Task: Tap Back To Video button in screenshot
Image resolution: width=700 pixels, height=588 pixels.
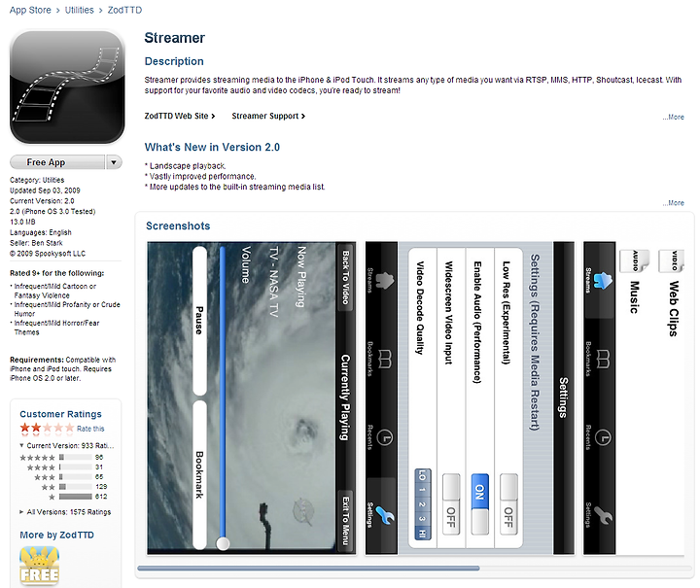Action: tap(345, 277)
